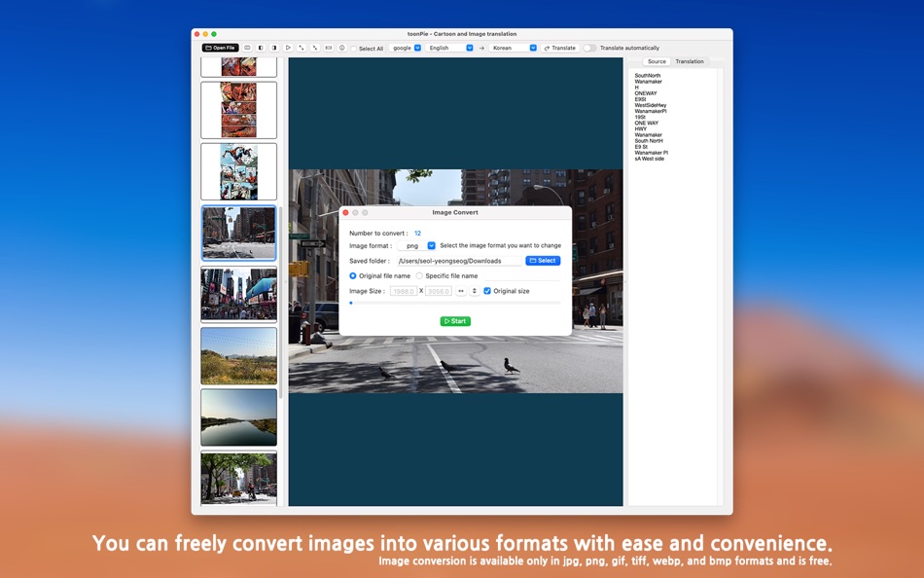
Task: Click the green Start button
Action: [455, 321]
